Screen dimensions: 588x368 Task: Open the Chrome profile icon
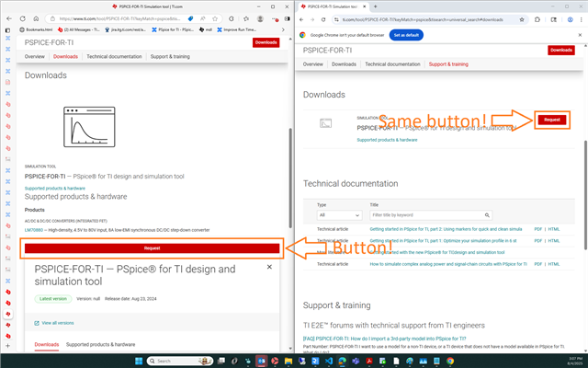[570, 19]
